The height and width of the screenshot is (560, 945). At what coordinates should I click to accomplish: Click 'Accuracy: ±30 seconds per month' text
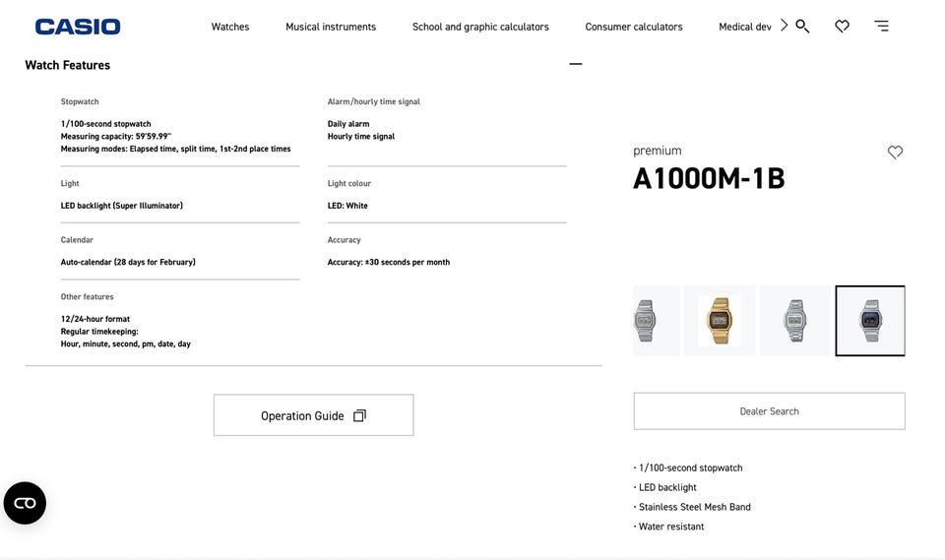(389, 262)
